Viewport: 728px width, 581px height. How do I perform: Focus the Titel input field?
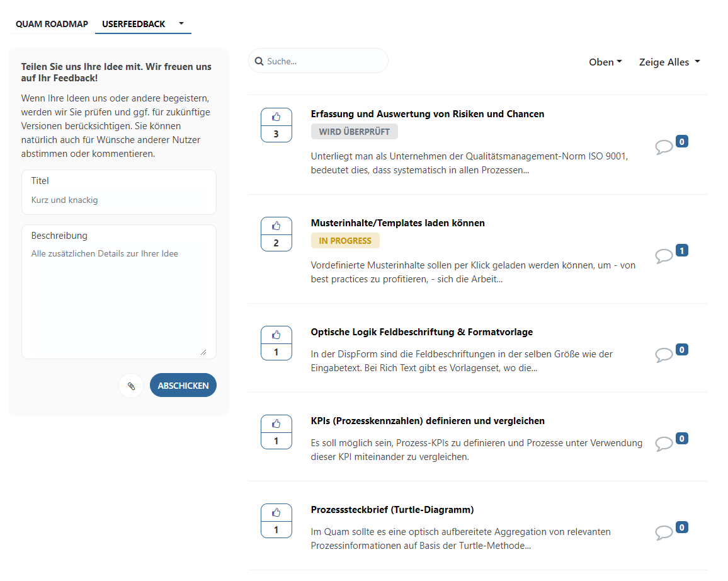click(x=119, y=200)
